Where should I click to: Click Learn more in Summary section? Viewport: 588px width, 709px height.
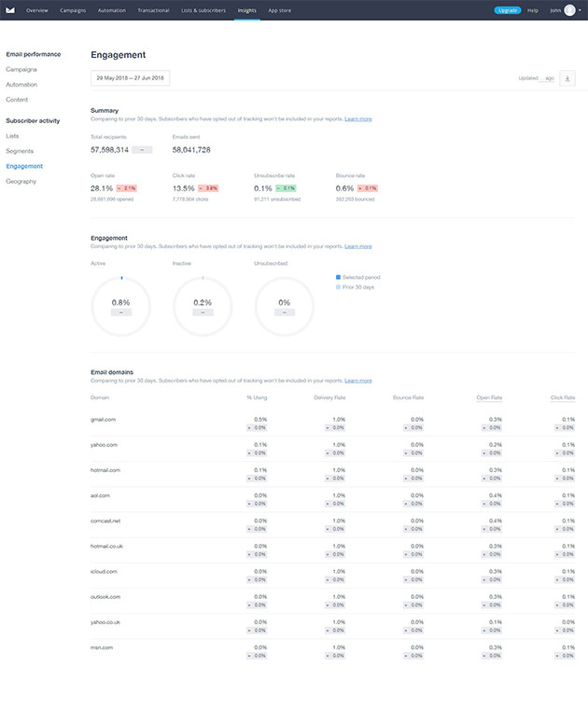point(358,118)
